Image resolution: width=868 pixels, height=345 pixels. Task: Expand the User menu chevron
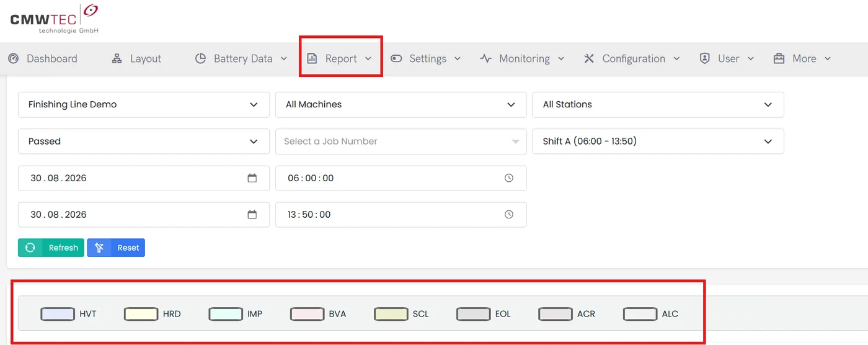pyautogui.click(x=751, y=58)
